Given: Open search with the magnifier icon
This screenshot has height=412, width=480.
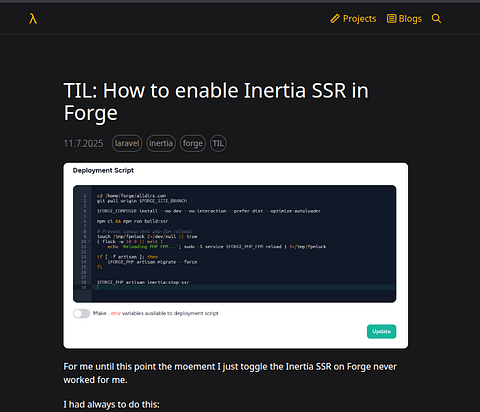Looking at the screenshot, I should click(436, 18).
